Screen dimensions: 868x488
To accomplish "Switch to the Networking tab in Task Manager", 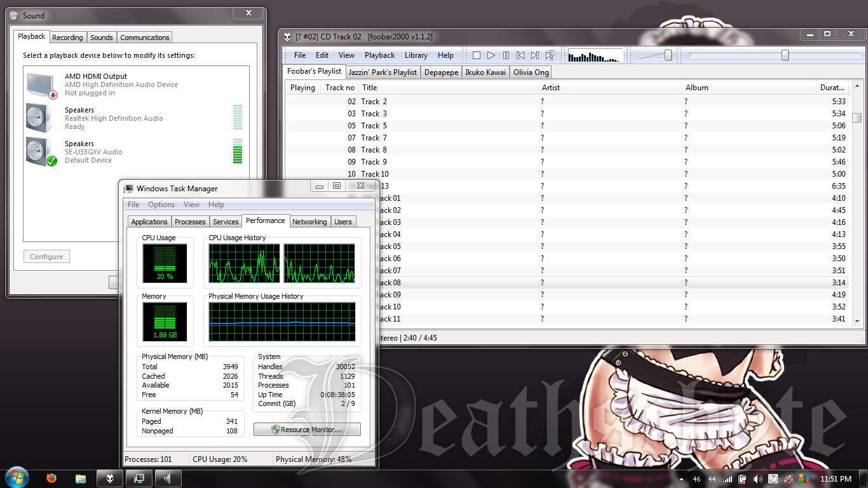I will click(x=309, y=222).
